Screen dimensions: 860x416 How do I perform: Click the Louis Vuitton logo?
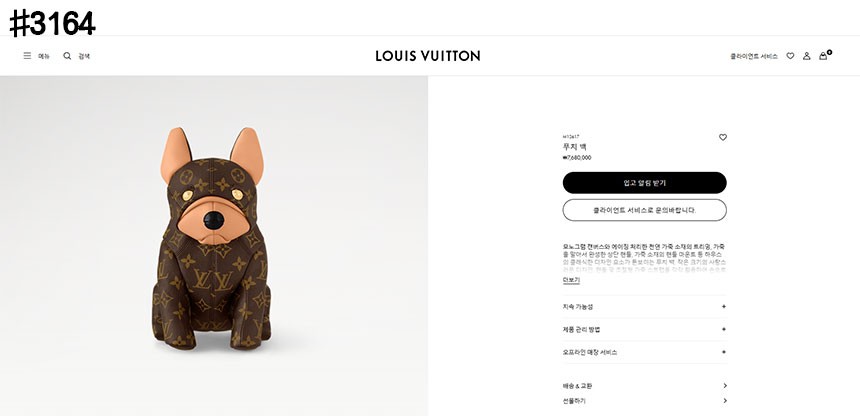coord(428,56)
